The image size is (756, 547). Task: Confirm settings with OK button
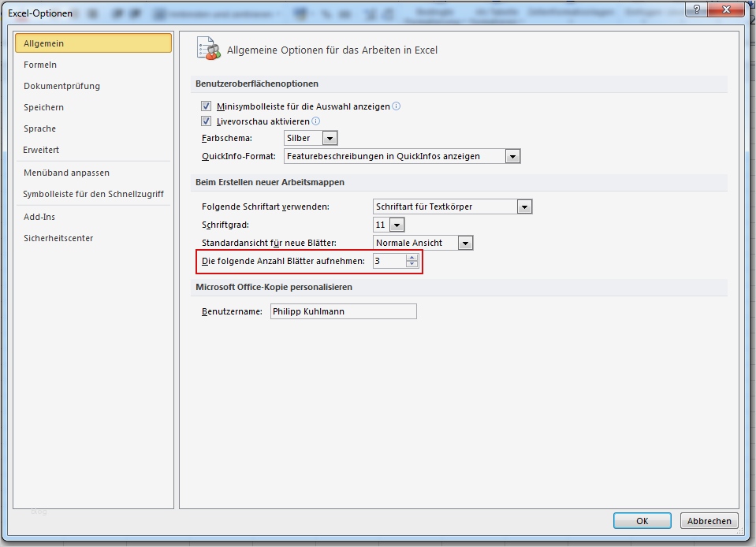tap(642, 520)
